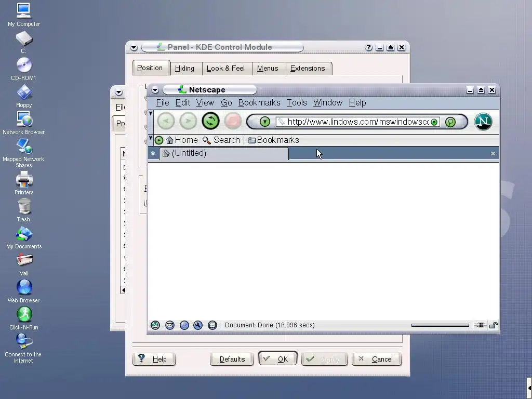Open the Mapped Network Shares desktop icon
The width and height of the screenshot is (532, 399).
(24, 153)
